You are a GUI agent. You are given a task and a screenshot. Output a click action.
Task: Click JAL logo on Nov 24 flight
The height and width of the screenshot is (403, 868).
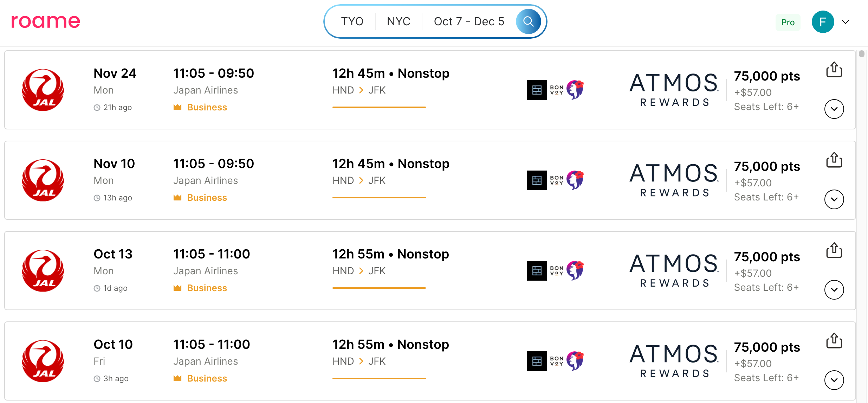[x=43, y=90]
